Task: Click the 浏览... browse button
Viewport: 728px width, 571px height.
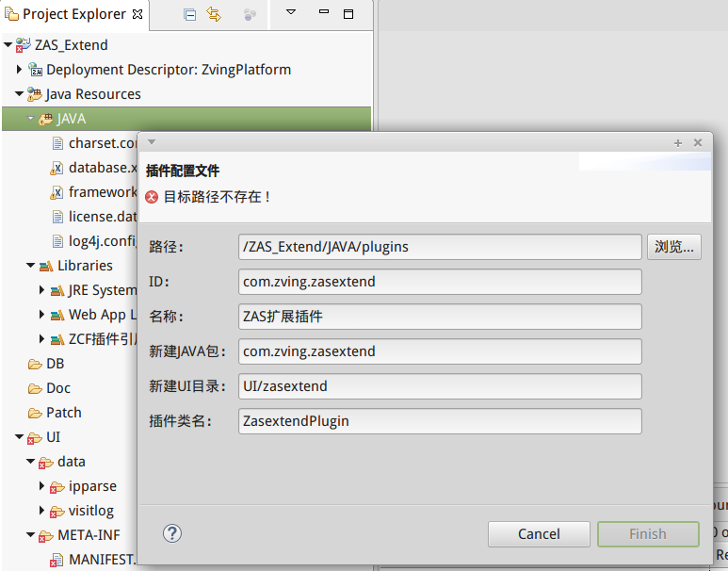Action: pyautogui.click(x=673, y=247)
